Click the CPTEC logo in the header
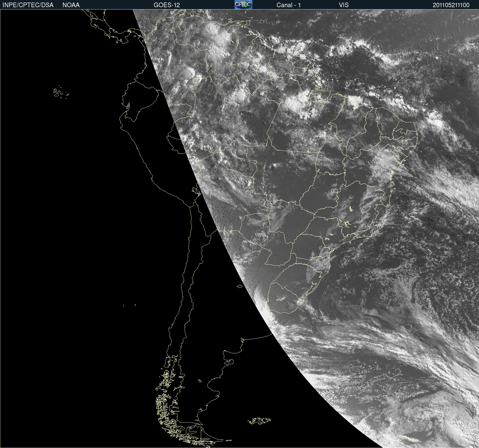This screenshot has width=479, height=448. pyautogui.click(x=243, y=5)
